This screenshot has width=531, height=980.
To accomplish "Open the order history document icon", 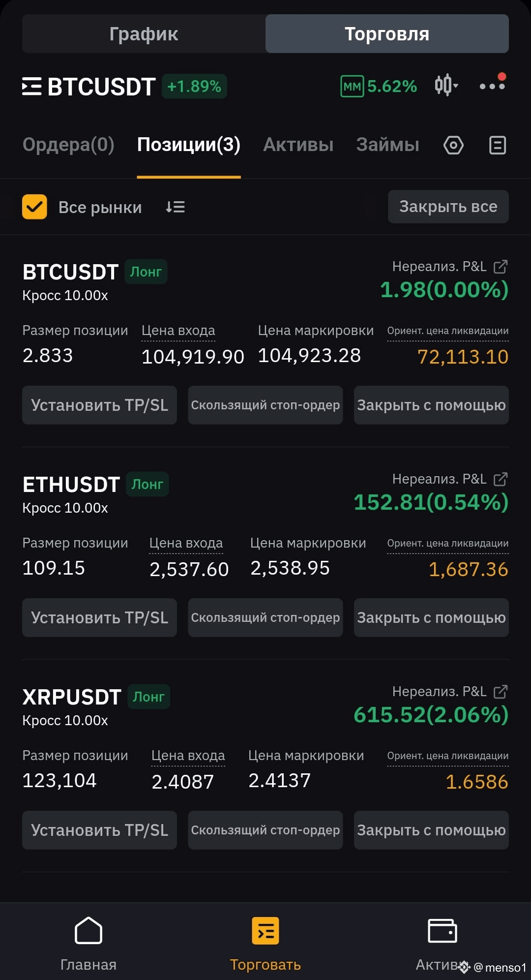I will (498, 145).
